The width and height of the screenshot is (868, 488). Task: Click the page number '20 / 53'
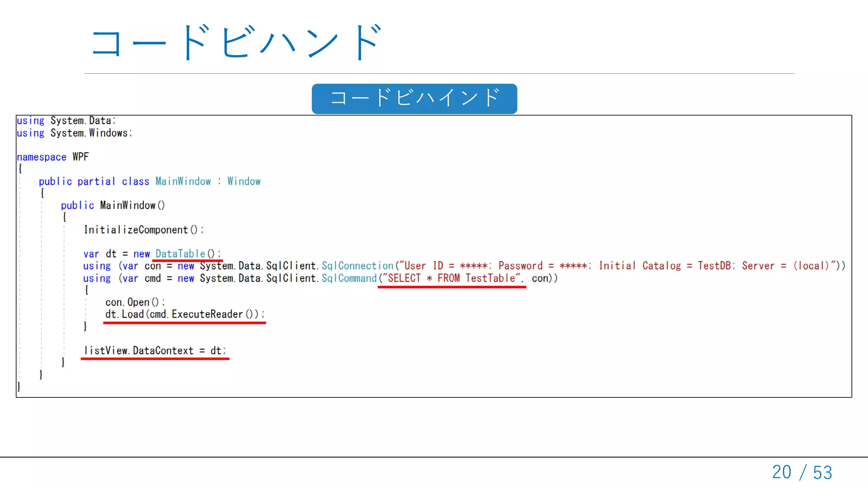click(x=802, y=472)
